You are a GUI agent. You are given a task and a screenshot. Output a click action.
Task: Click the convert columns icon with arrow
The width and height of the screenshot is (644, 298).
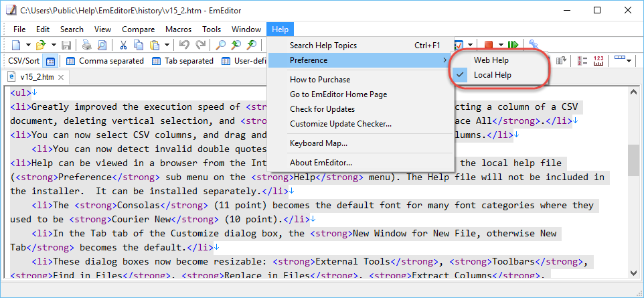(x=562, y=61)
